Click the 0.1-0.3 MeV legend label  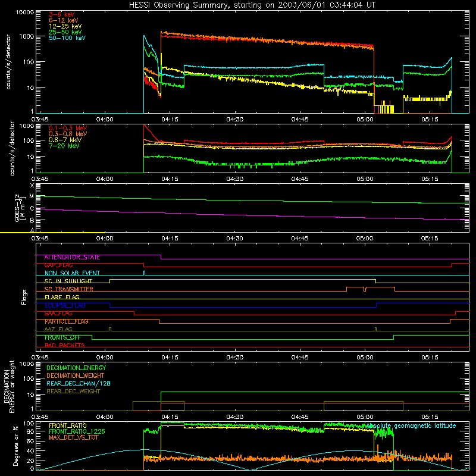pyautogui.click(x=68, y=128)
